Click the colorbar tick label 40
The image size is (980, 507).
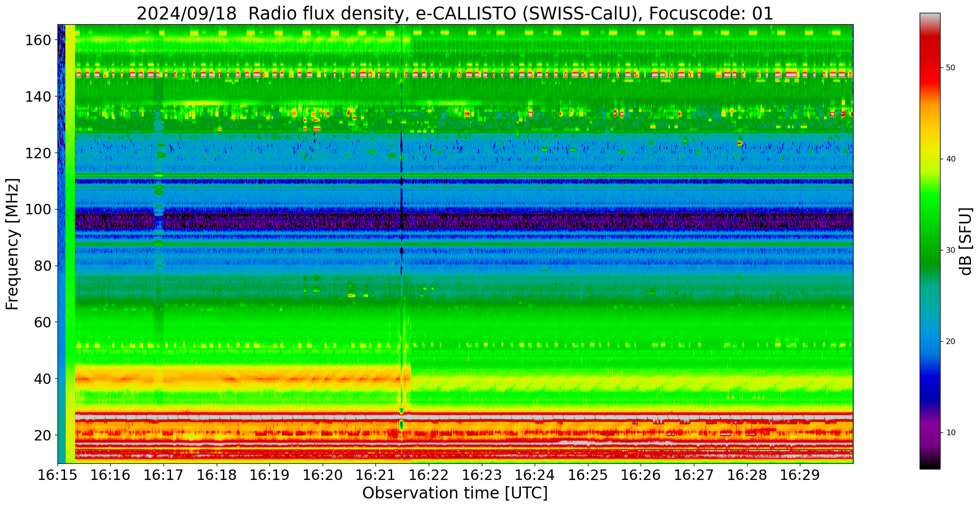point(951,159)
